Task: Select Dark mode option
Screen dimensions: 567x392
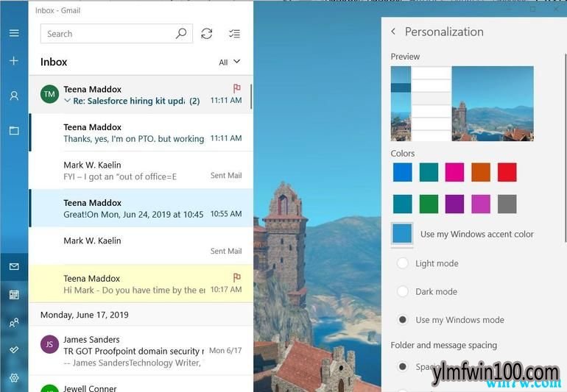Action: click(x=403, y=291)
